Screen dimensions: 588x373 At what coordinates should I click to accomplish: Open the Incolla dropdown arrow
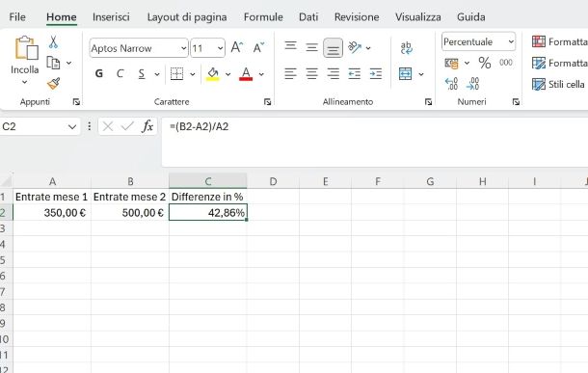(x=25, y=82)
